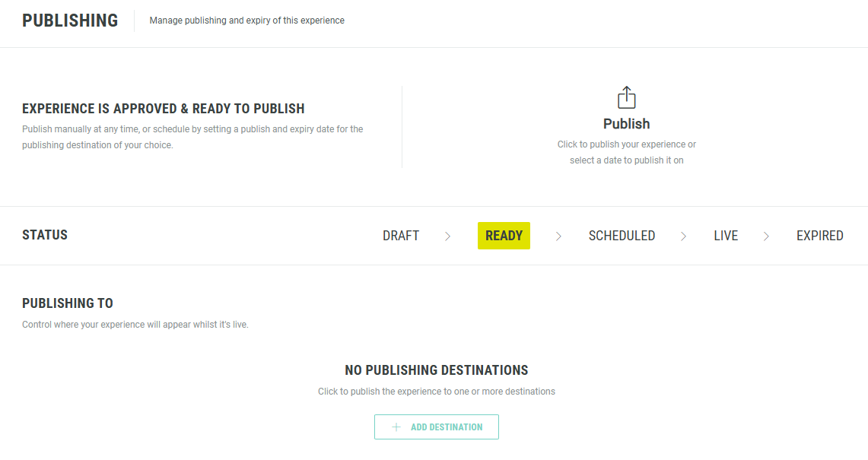Click the chevron between Live and Expired
Viewport: 868px width, 460px height.
coord(766,236)
